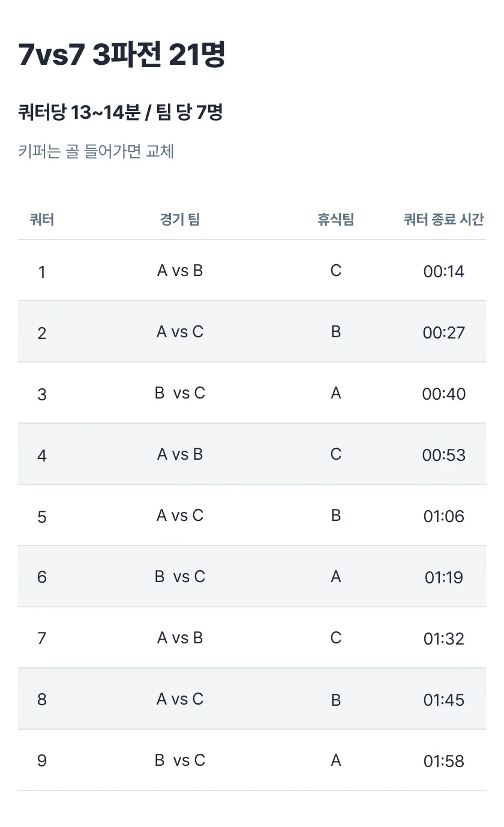This screenshot has width=504, height=827.
Task: Select the final end time 01:58
Action: (x=443, y=762)
